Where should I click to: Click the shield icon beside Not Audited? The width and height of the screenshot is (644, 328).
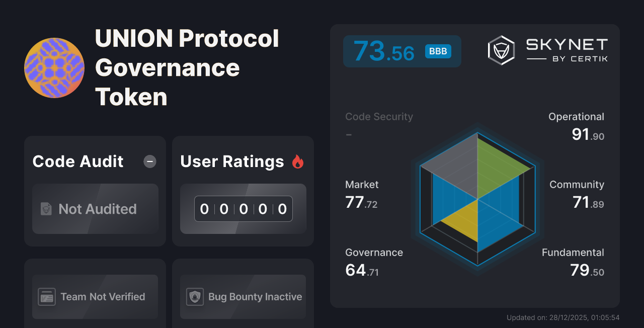point(45,209)
